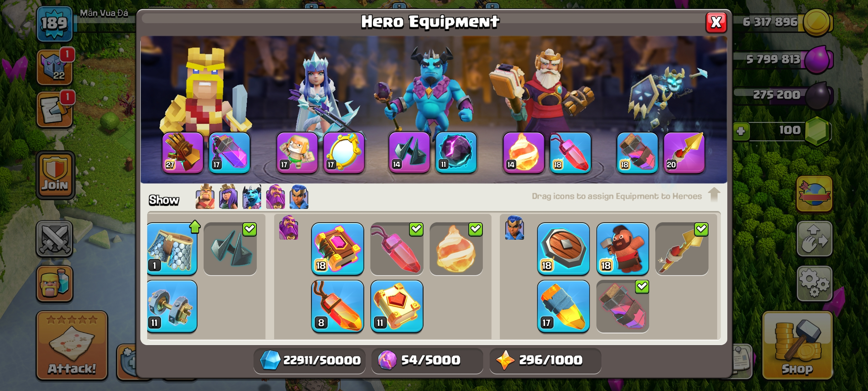Add gems with the green plus

click(741, 131)
